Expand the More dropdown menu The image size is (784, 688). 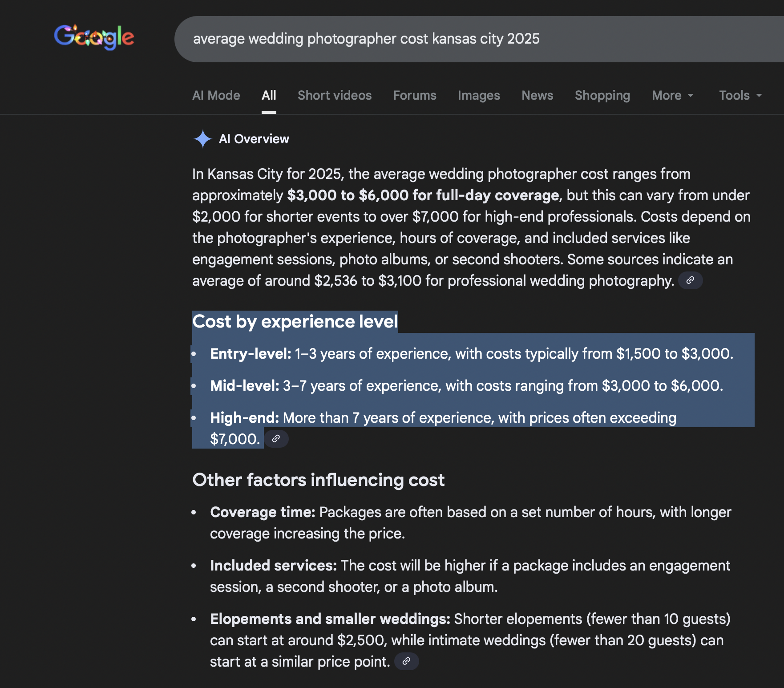click(x=672, y=95)
